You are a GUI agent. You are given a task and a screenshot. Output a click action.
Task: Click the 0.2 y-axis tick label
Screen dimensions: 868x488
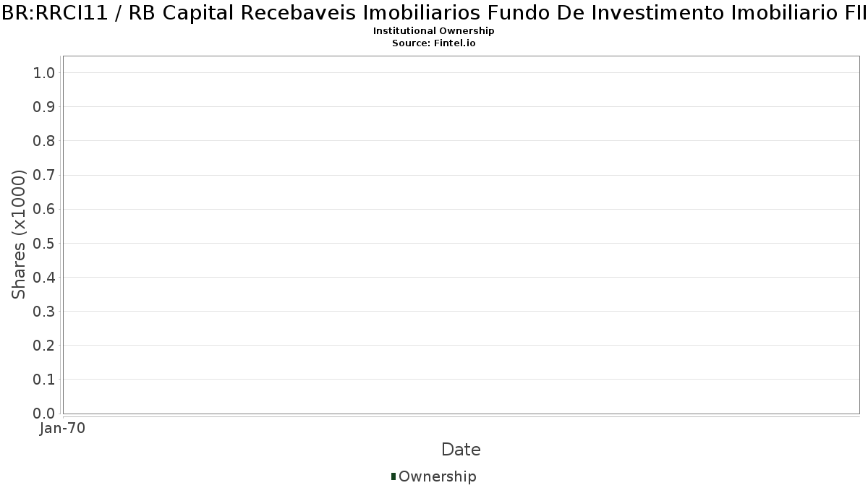44,345
